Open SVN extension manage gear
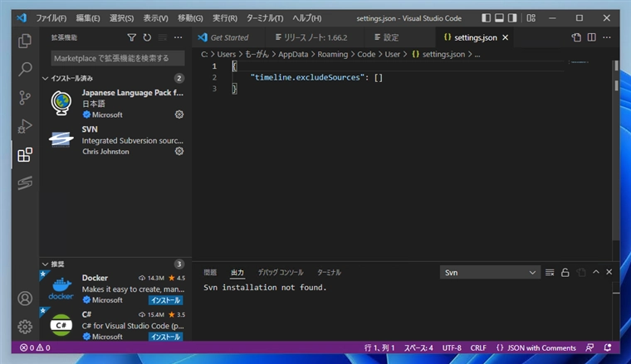Viewport: 631px width, 364px height. (179, 151)
